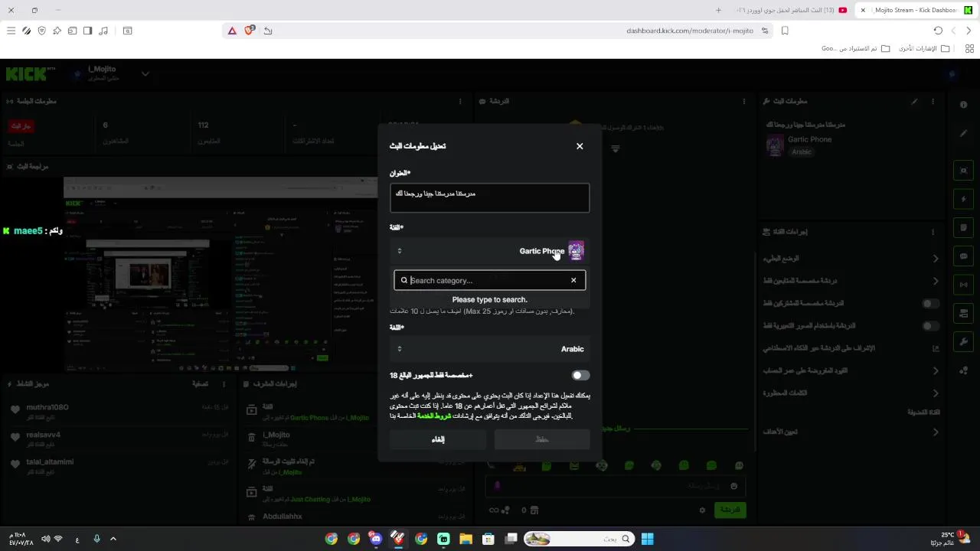This screenshot has width=980, height=551.
Task: Bookmark this page with bookmark icon
Action: 785,31
